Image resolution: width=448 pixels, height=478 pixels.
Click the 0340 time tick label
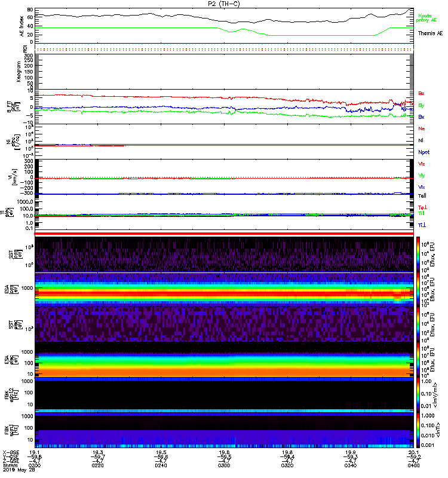351,465
